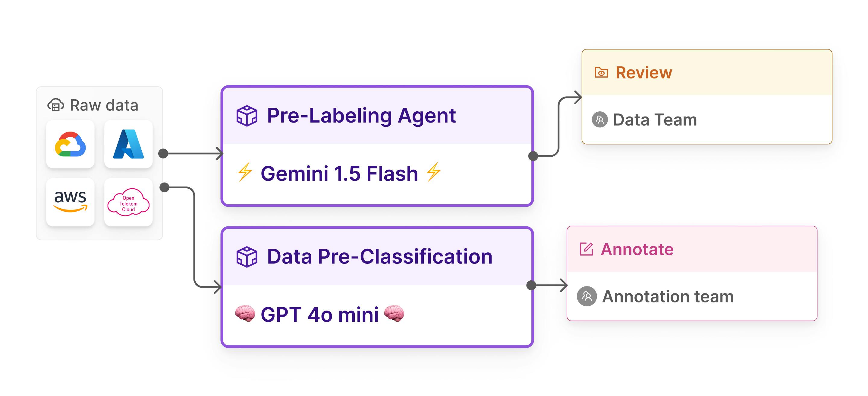The height and width of the screenshot is (396, 868).
Task: Click the Annotate stage header
Action: point(637,249)
